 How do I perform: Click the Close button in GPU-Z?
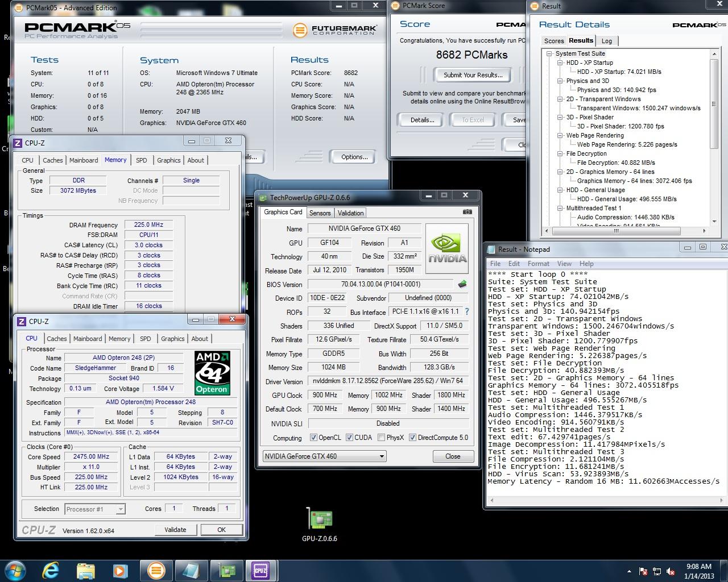point(453,456)
